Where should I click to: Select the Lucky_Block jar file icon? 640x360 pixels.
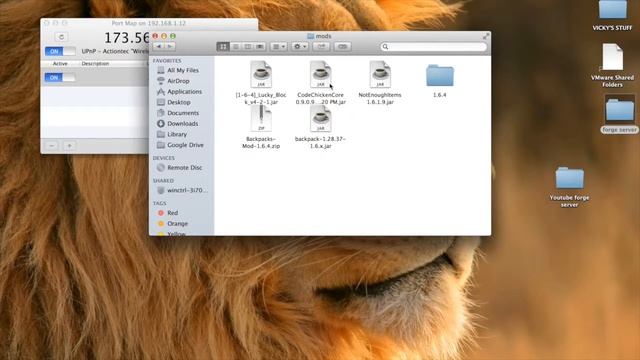[261, 74]
